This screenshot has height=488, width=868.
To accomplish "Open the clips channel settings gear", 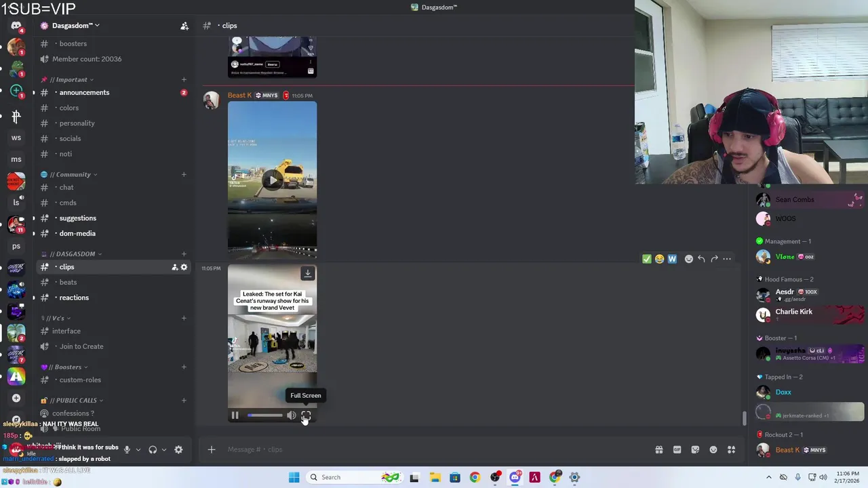I will (184, 267).
